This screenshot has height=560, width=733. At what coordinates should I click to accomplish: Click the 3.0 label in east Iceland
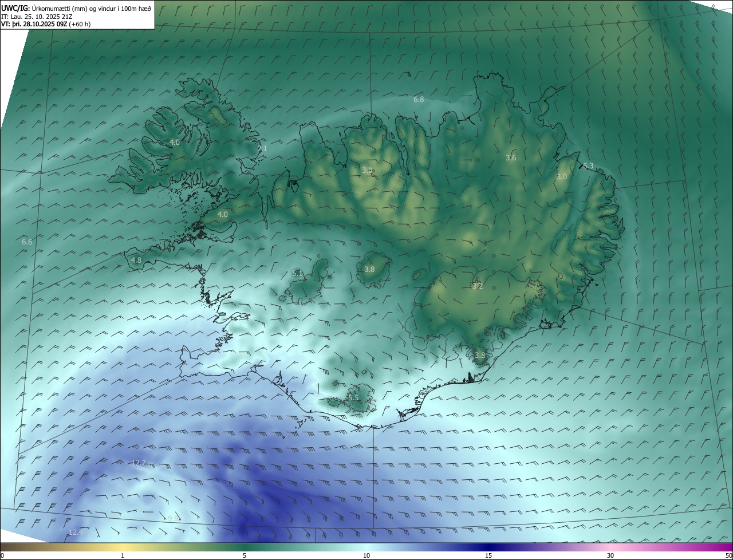point(562,177)
